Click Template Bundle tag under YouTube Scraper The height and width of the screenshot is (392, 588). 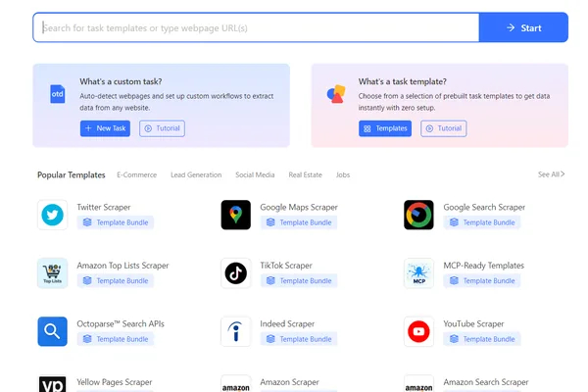click(x=482, y=339)
